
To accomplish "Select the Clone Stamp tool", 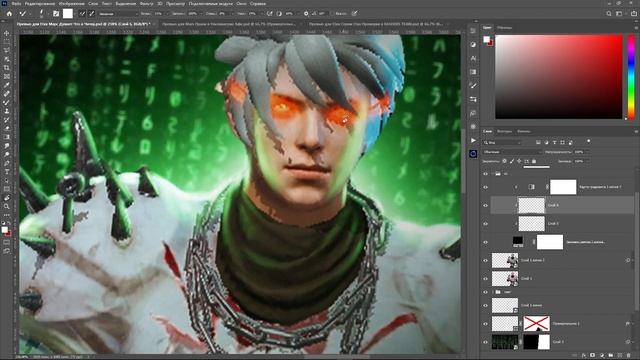I will 7,111.
